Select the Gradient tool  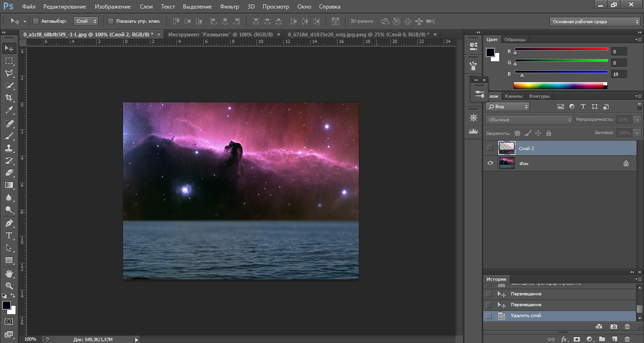click(9, 185)
